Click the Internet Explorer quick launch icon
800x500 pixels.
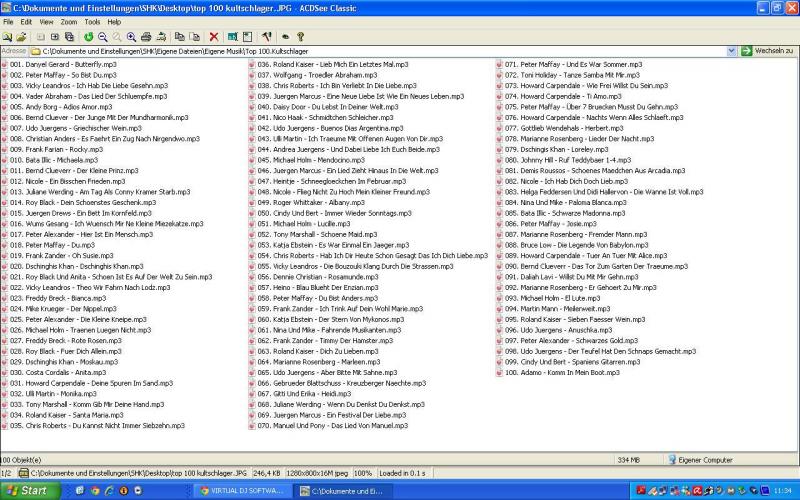(109, 491)
